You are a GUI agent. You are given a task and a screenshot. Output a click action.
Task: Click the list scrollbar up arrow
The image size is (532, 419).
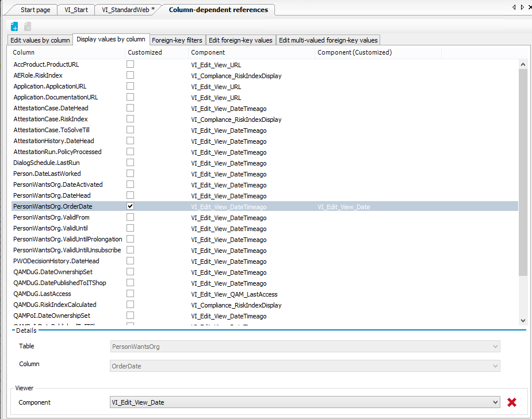pos(522,64)
